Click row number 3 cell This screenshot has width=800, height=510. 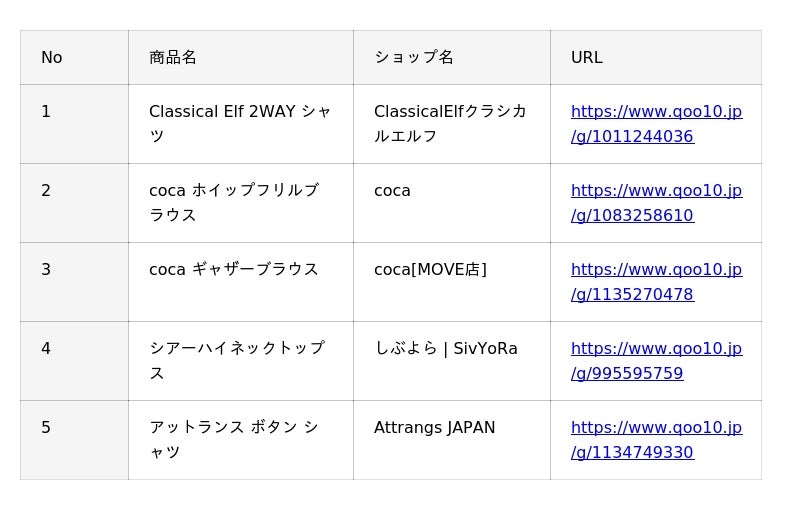click(46, 270)
